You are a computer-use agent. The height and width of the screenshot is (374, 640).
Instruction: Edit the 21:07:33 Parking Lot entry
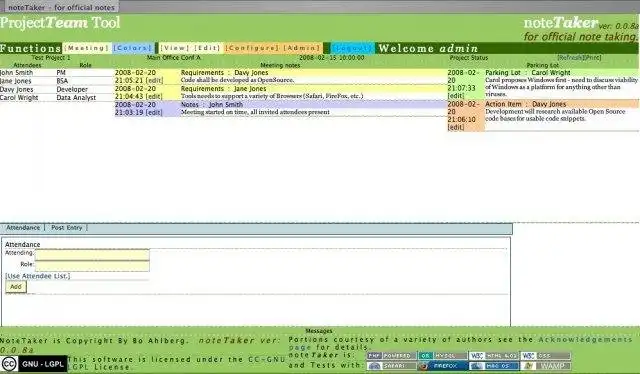[456, 96]
